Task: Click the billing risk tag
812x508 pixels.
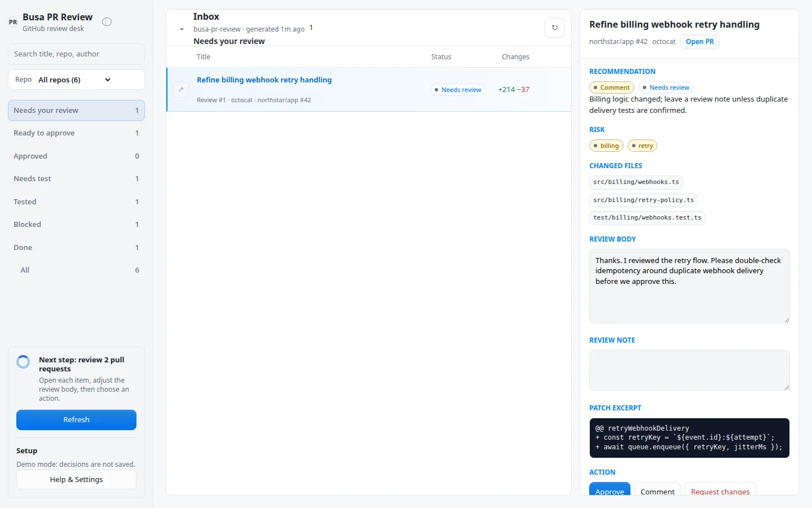Action: pos(606,146)
